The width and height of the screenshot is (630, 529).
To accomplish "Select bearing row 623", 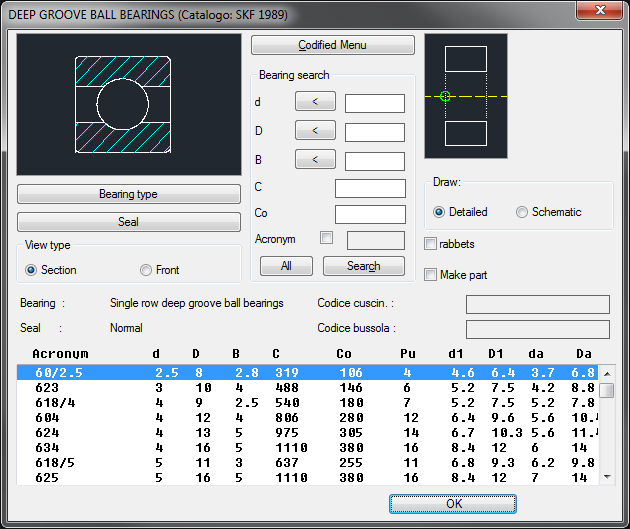I will click(307, 388).
